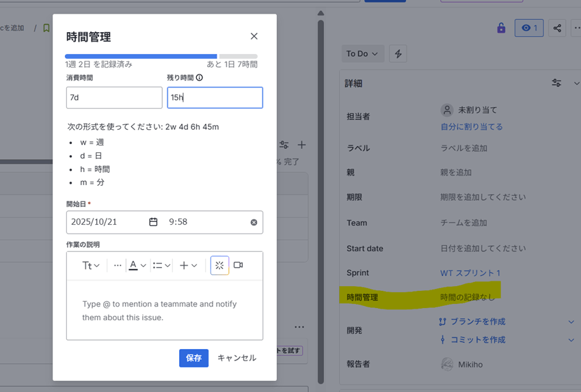This screenshot has width=581, height=392.
Task: Clear the start date with the circled X
Action: [x=254, y=222]
